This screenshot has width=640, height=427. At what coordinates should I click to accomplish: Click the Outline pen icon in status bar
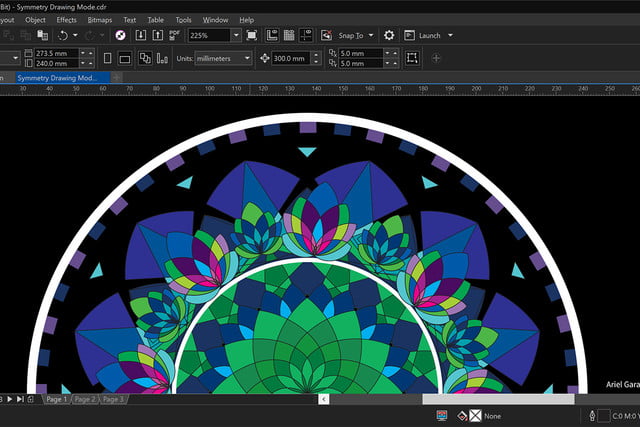[592, 416]
